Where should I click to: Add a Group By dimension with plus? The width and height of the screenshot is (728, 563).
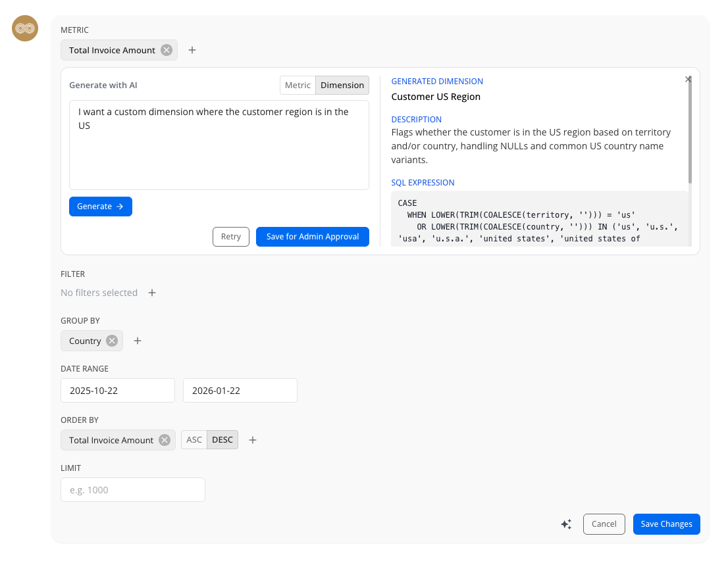[138, 341]
